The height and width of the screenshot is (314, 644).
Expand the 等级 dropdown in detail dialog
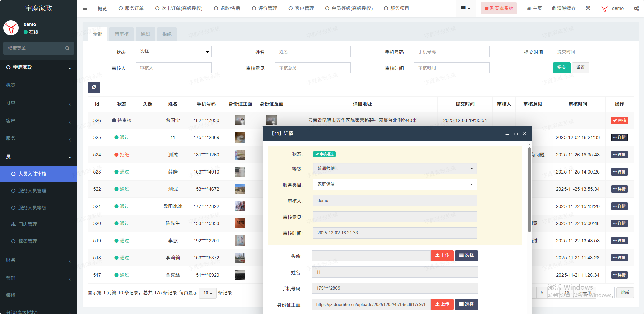coord(394,168)
